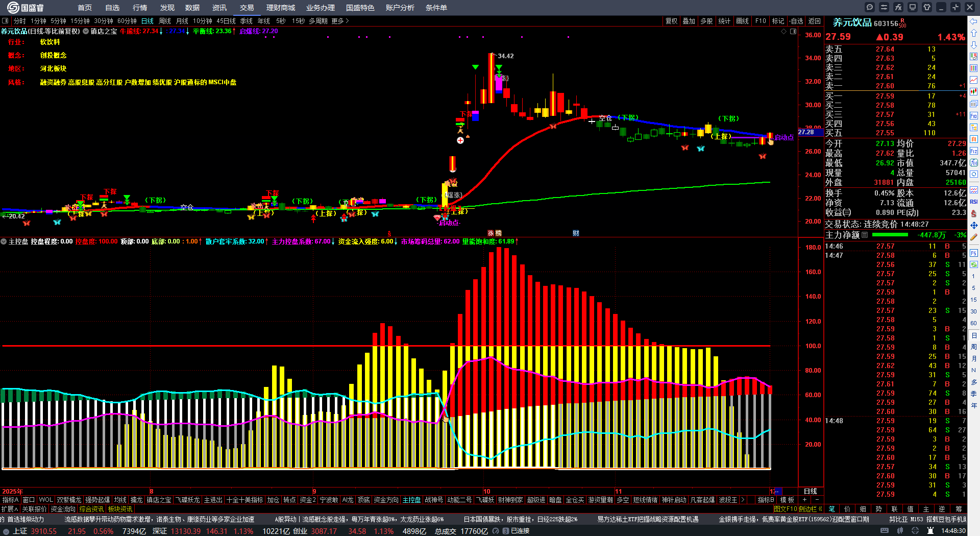Open the settings sliders icon in title bar
The height and width of the screenshot is (536, 980).
pyautogui.click(x=884, y=7)
